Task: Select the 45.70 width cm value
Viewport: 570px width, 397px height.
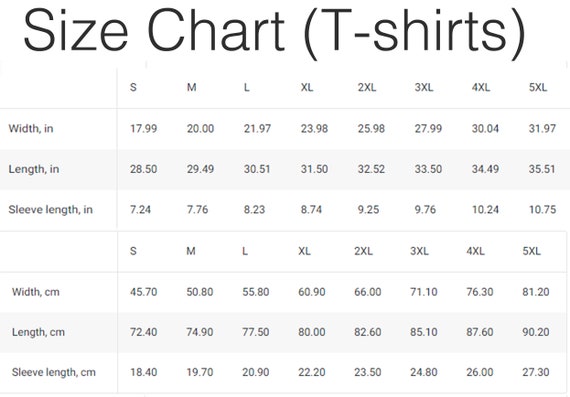Action: [144, 292]
